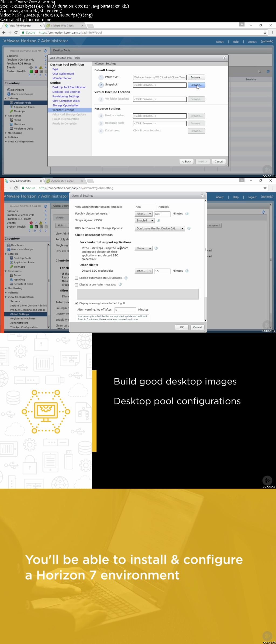Refresh the Desktop Pools table via right-side icon
The image size is (276, 644).
tap(268, 71)
